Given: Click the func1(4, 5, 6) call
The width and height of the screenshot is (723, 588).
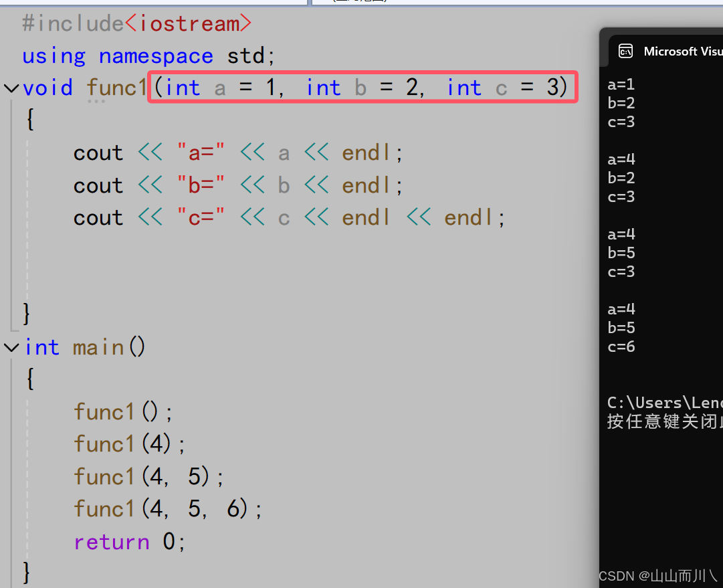Looking at the screenshot, I should pos(168,509).
